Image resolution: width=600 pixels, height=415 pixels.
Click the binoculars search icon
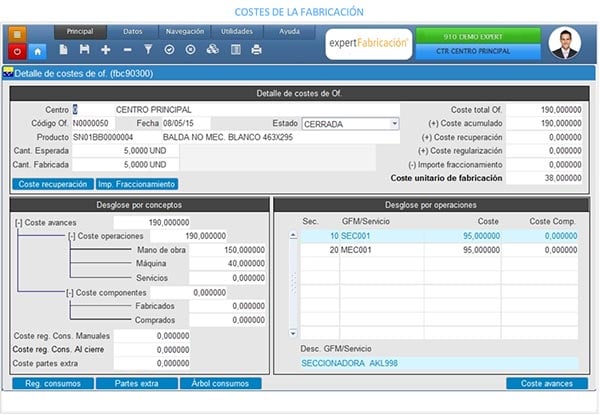(x=211, y=49)
